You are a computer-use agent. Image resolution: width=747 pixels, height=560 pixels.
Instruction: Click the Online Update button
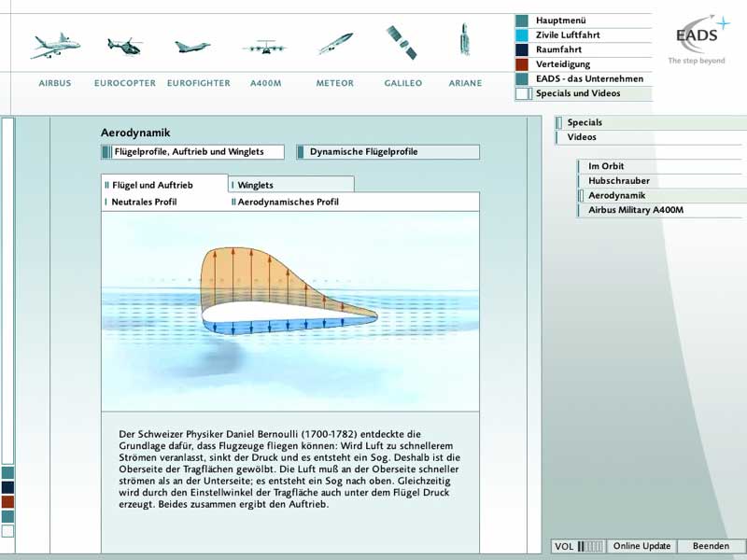641,546
